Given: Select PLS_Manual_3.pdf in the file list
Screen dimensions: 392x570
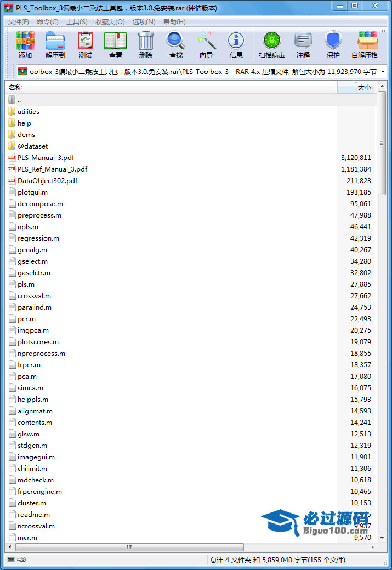Looking at the screenshot, I should (46, 157).
